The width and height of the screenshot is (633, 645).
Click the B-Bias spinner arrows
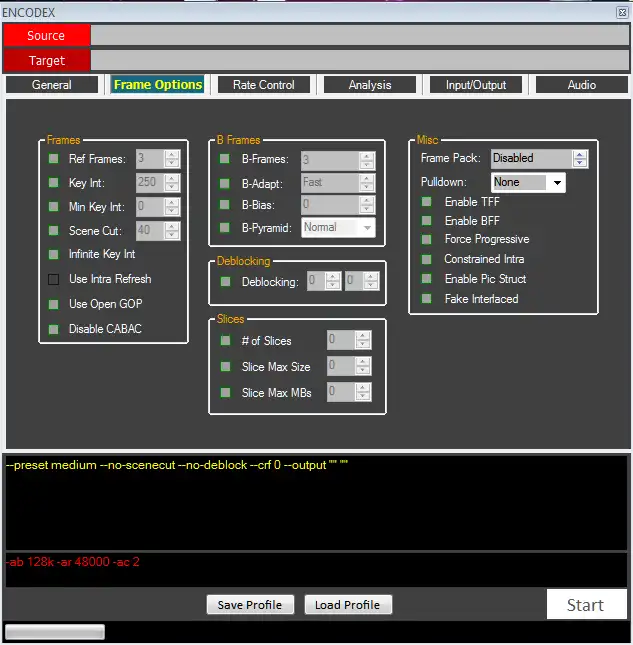coord(366,204)
